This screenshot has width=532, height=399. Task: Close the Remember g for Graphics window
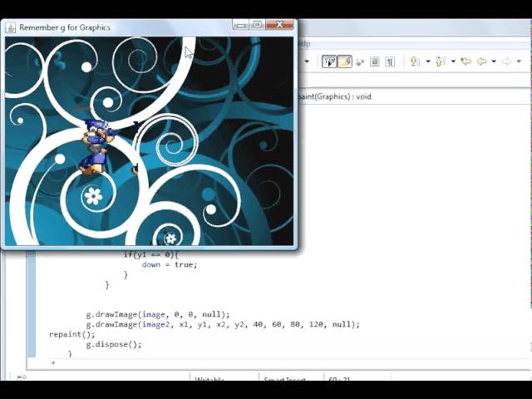pos(279,25)
